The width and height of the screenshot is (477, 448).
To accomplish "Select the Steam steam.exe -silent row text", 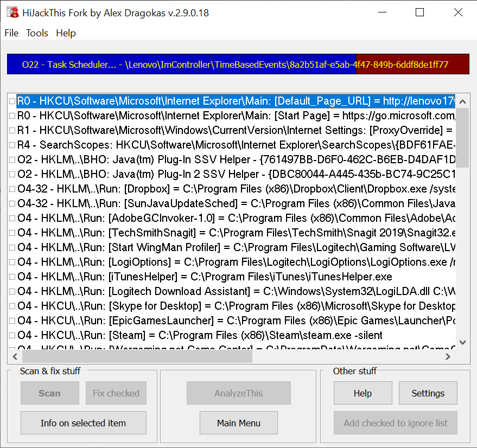I will [200, 335].
